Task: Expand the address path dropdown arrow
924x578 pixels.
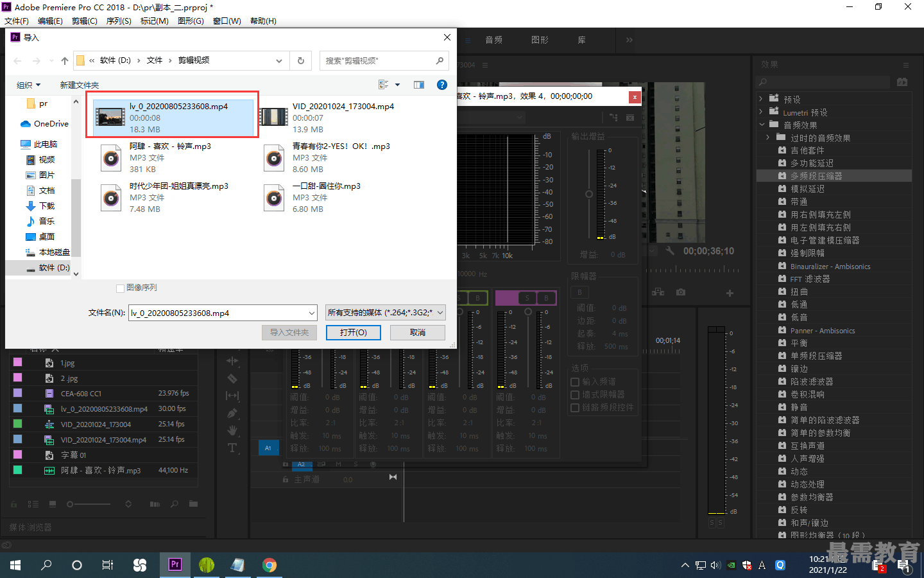Action: (279, 61)
